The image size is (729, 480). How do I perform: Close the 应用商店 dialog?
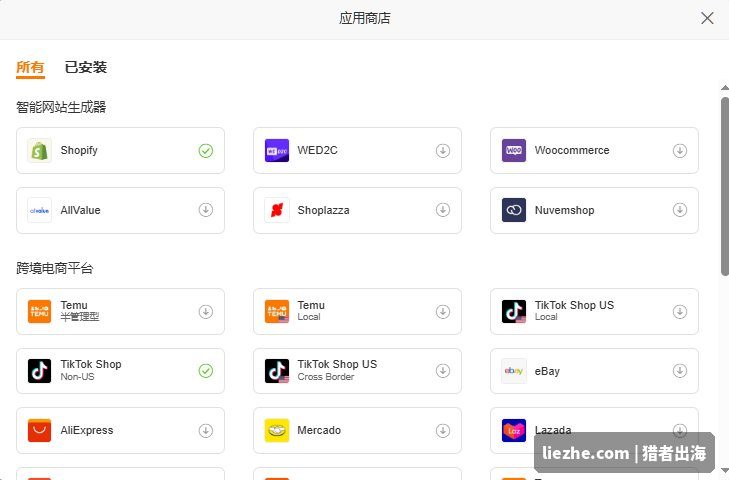click(707, 18)
